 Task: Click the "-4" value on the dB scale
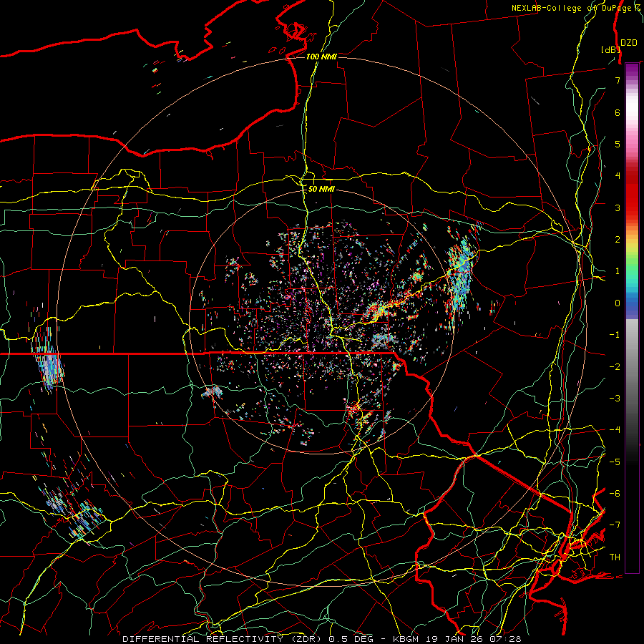615,430
